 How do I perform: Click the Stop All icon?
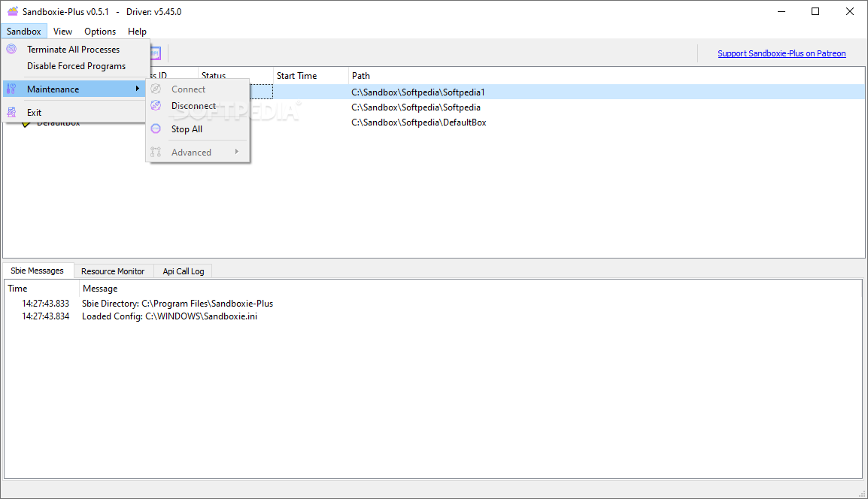[156, 129]
